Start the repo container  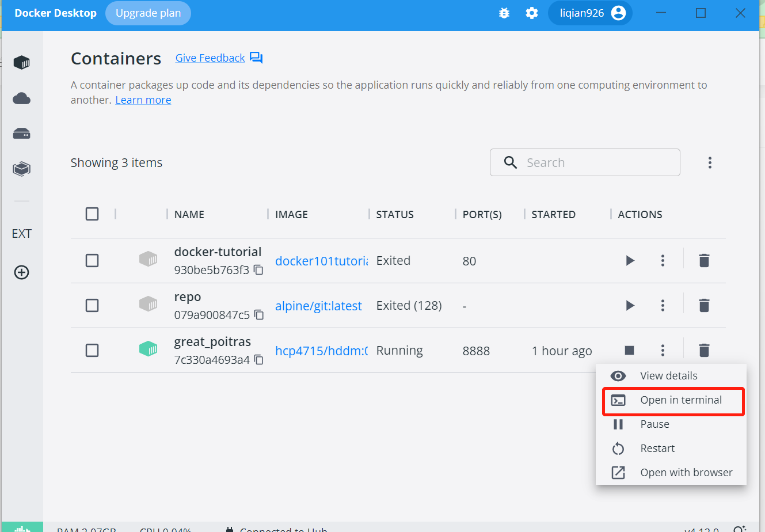(x=630, y=305)
